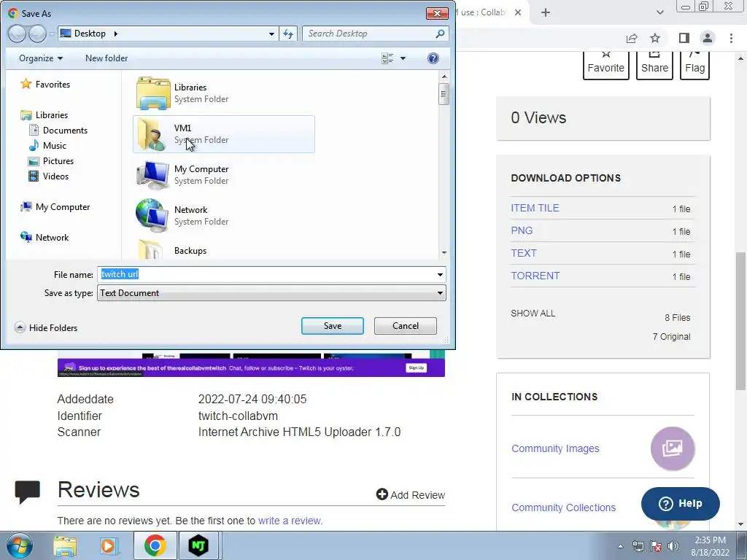
Task: Open the ITEM TILE download link
Action: [x=535, y=208]
